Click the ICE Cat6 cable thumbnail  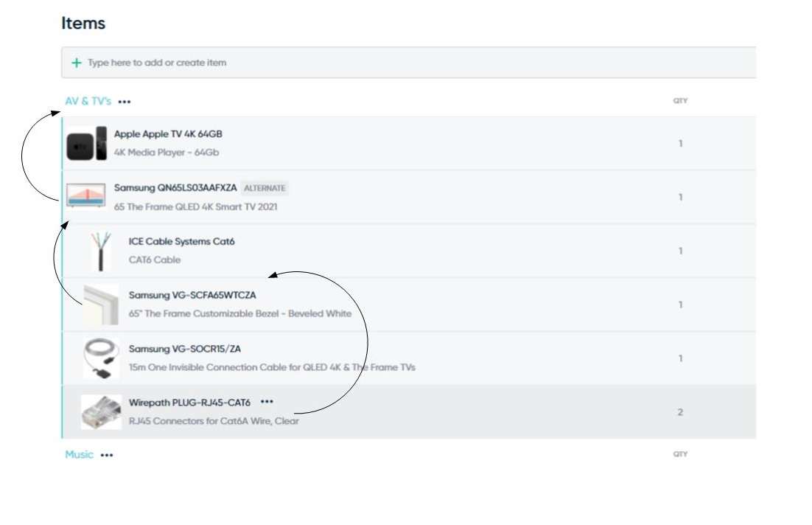coord(101,251)
